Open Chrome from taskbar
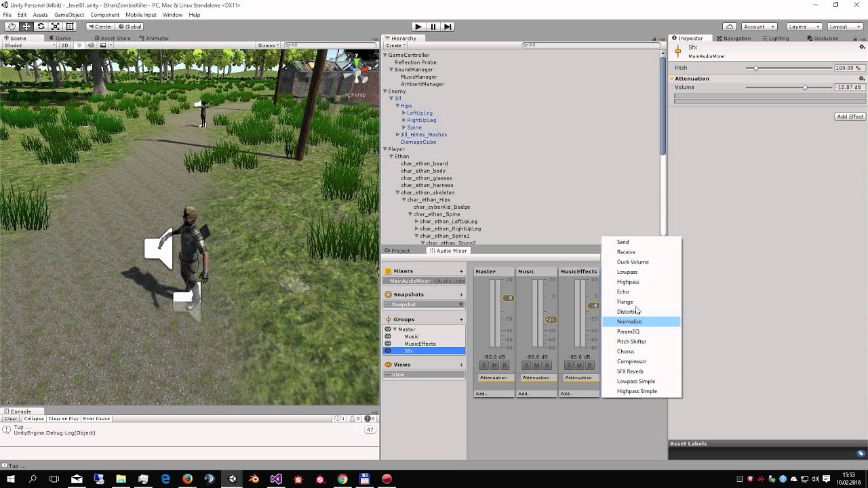 click(x=342, y=479)
